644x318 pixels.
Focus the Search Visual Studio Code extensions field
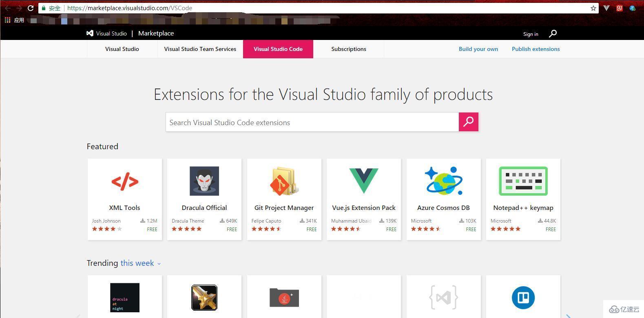point(312,122)
